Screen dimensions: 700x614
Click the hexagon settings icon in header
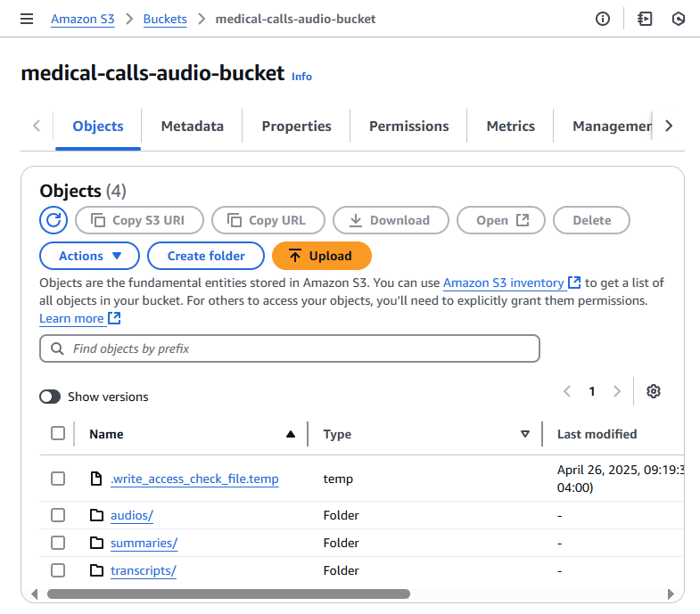[x=679, y=19]
